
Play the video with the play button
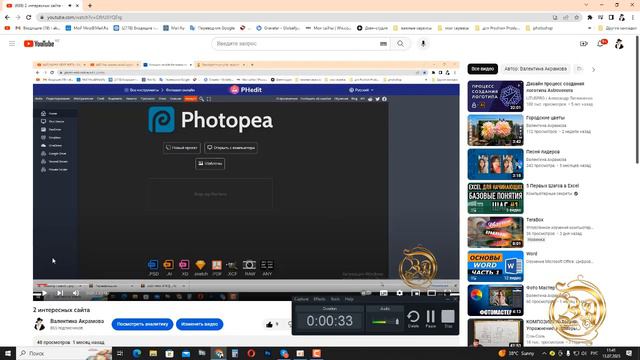pyautogui.click(x=44, y=293)
